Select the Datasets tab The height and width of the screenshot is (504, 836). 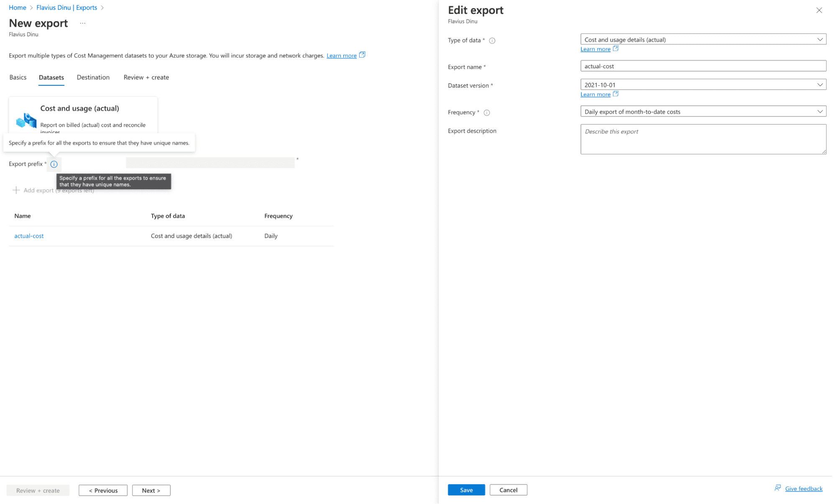click(51, 77)
